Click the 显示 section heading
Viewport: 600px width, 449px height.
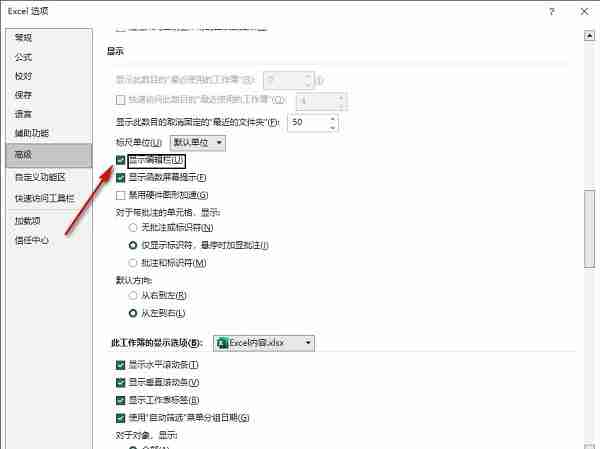[115, 51]
